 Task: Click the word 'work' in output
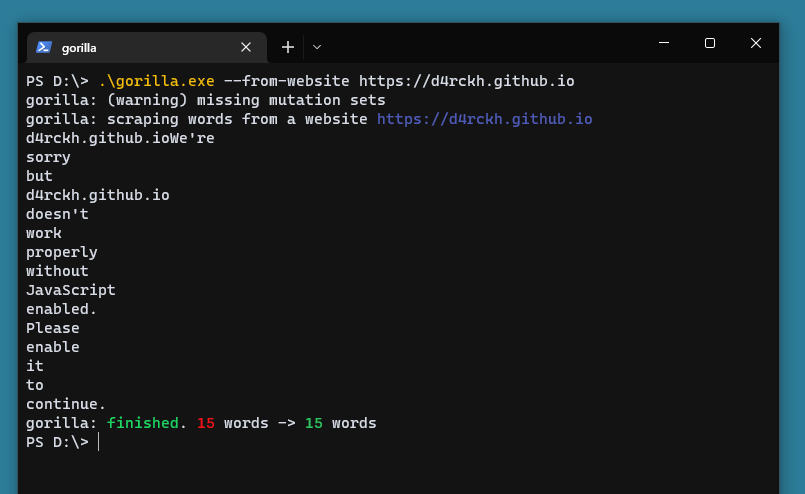(44, 233)
